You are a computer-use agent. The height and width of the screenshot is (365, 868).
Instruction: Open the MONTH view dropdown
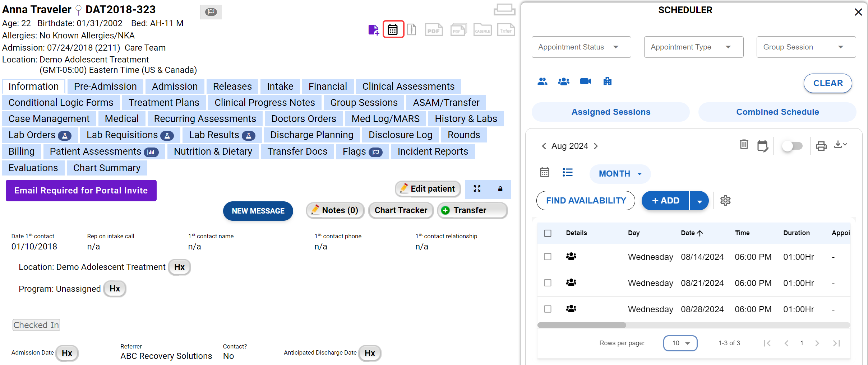click(x=620, y=174)
